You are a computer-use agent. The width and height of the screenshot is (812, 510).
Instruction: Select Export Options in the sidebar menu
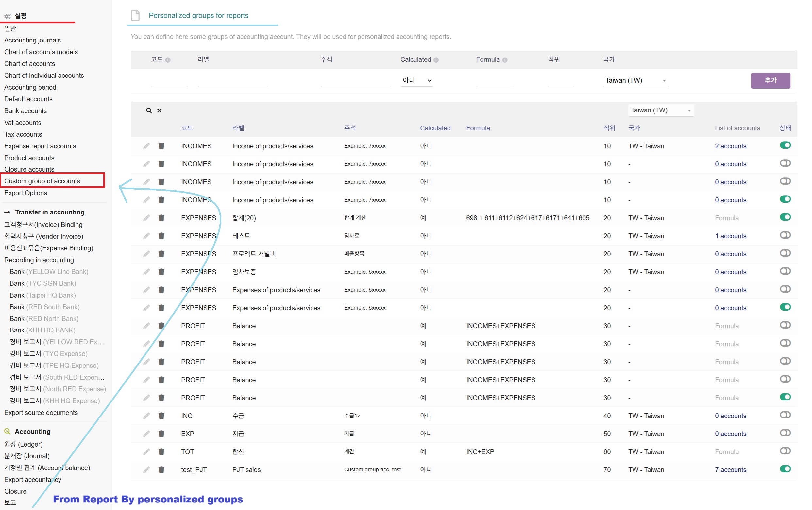(x=25, y=193)
